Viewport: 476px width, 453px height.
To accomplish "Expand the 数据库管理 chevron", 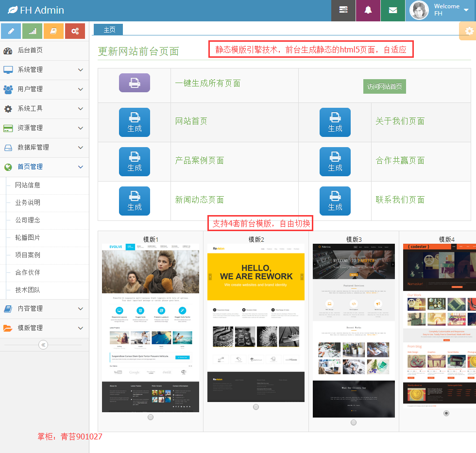I will (81, 148).
